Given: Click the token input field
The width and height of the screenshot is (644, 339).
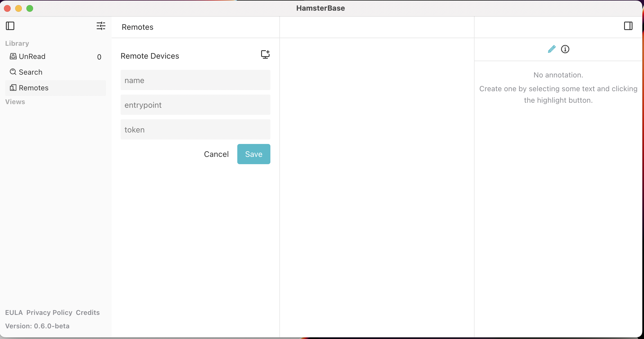Looking at the screenshot, I should [195, 129].
